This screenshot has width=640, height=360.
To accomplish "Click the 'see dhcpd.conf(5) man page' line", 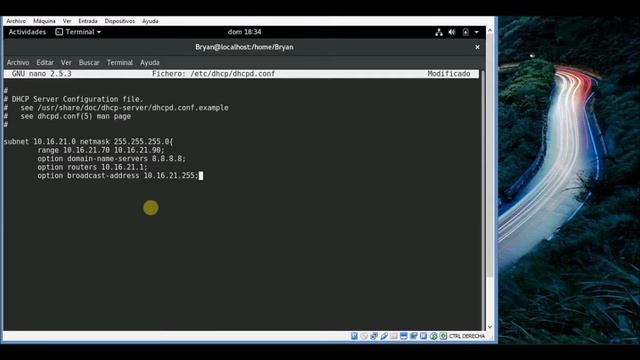I will 68,116.
